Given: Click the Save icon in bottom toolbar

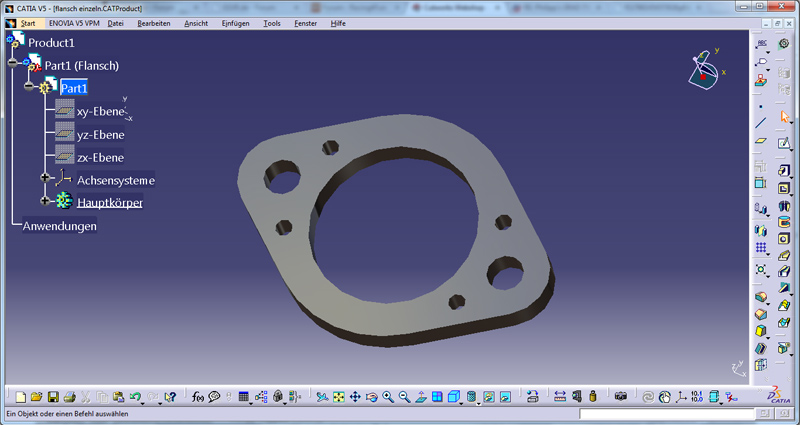Looking at the screenshot, I should tap(53, 397).
